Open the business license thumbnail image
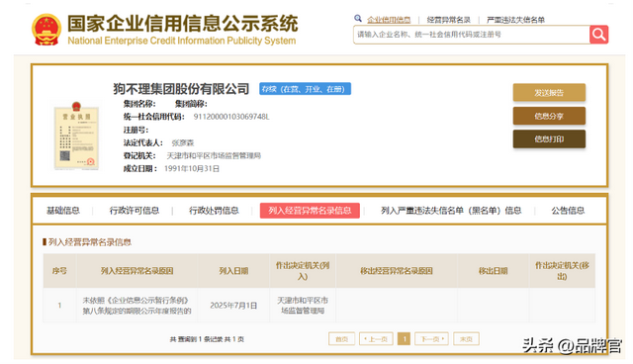Image resolution: width=633 pixels, height=364 pixels. pos(77,136)
